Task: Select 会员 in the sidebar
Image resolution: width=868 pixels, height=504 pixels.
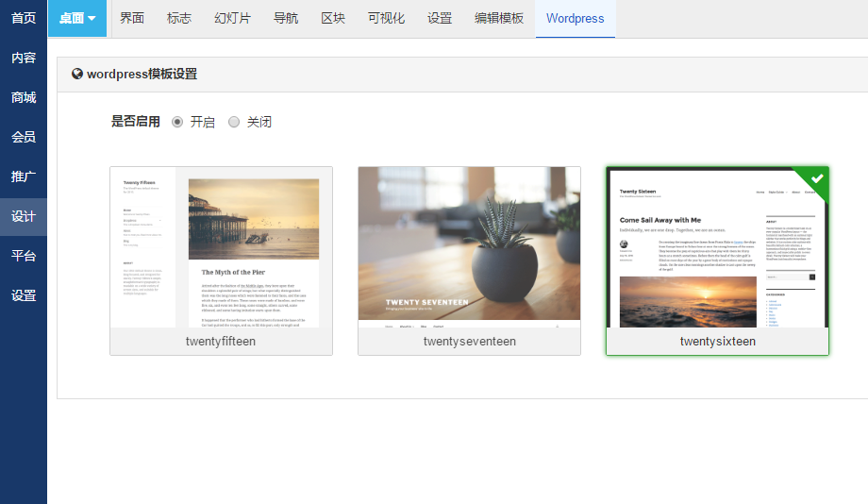Action: (x=24, y=137)
